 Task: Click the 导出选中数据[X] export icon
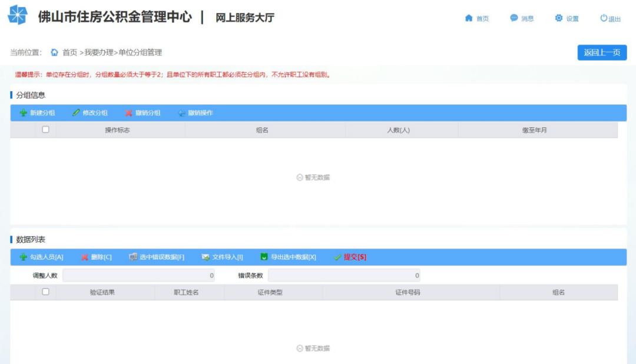click(x=264, y=257)
